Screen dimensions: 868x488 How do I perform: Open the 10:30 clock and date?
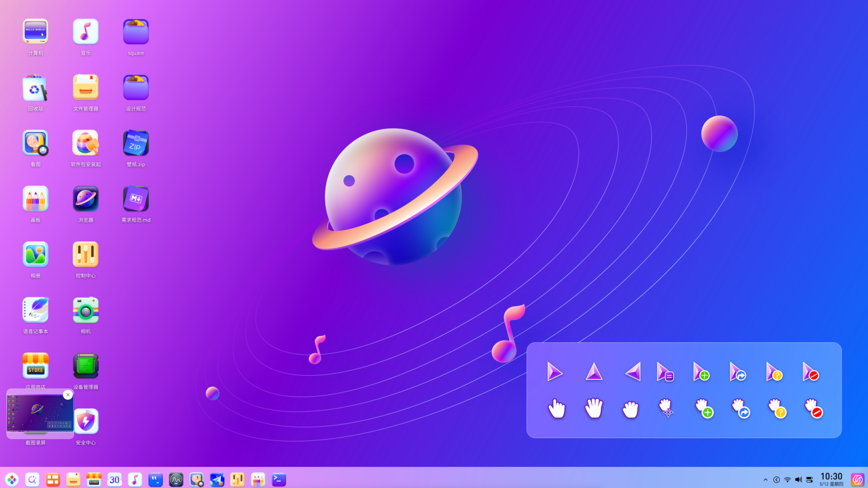(x=831, y=479)
